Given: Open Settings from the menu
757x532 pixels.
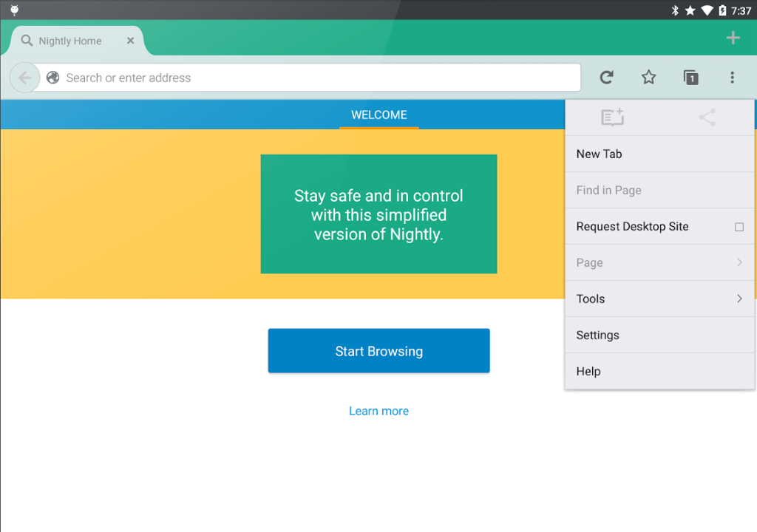Looking at the screenshot, I should click(x=659, y=335).
